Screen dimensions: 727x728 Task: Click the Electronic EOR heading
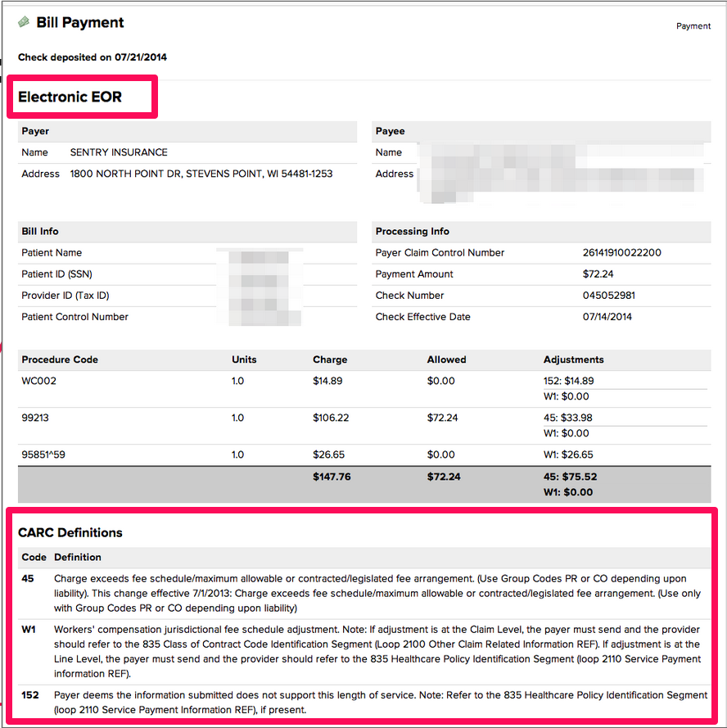[70, 97]
